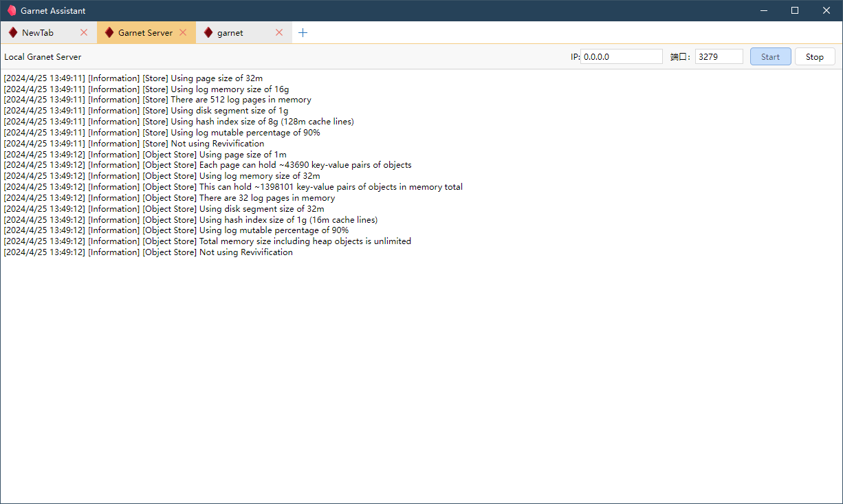This screenshot has height=504, width=843.
Task: Click the red gem icon on NewTab
Action: pos(13,32)
